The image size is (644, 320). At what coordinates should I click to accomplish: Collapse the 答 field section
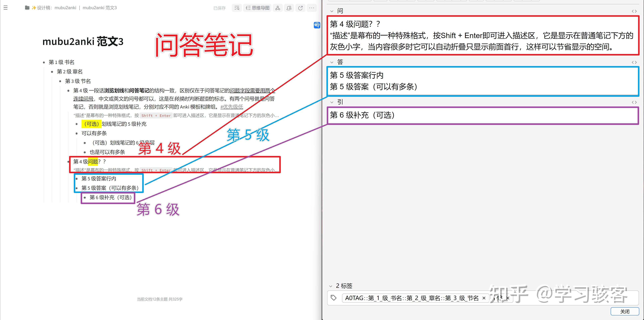coord(332,62)
